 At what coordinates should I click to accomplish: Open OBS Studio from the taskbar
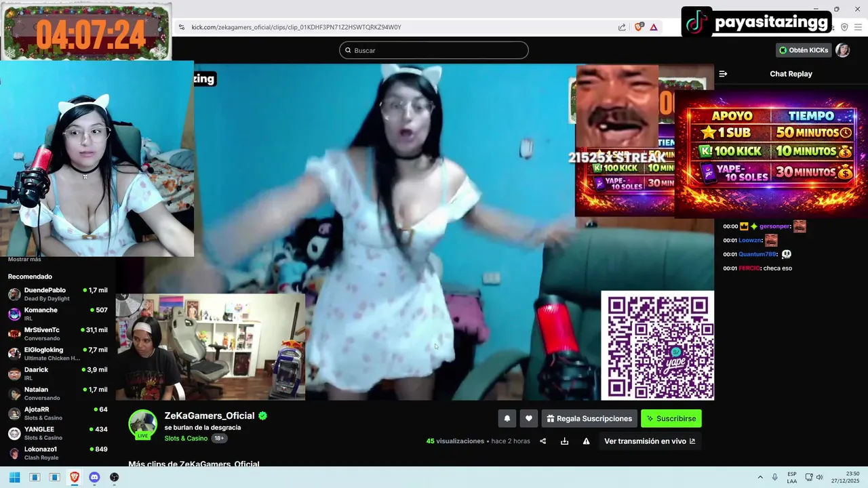[114, 477]
